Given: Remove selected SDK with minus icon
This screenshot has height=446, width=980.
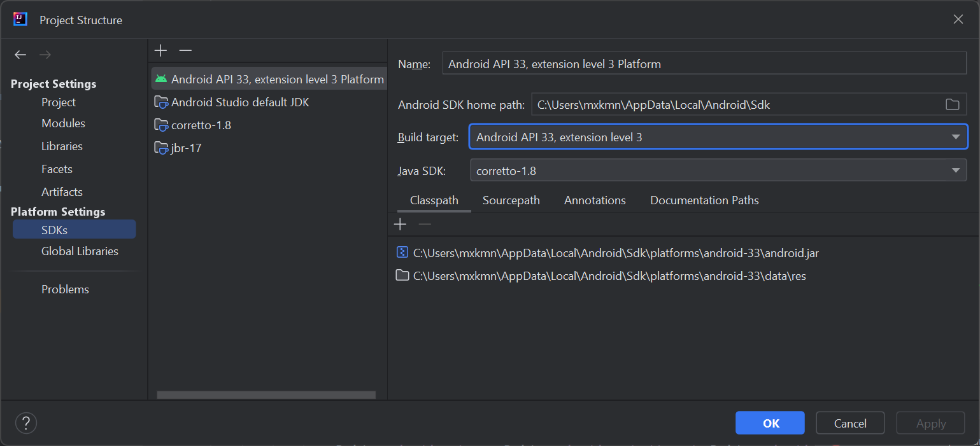Looking at the screenshot, I should pos(185,50).
